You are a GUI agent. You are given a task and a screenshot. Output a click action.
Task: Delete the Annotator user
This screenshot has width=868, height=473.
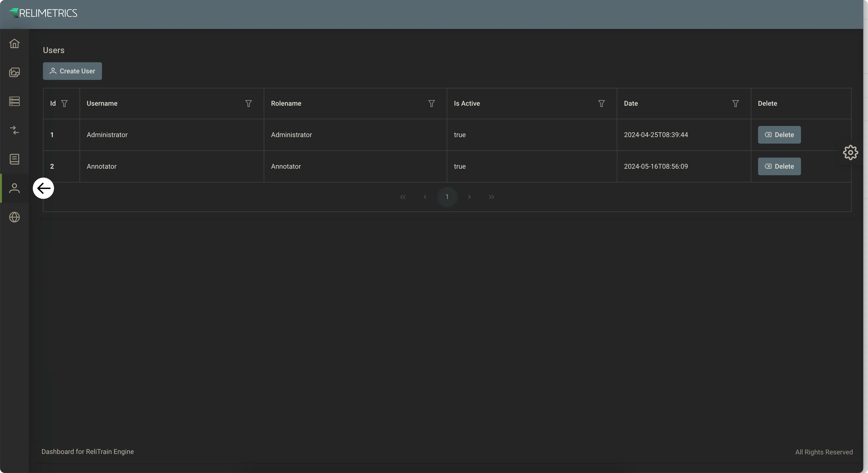click(779, 167)
